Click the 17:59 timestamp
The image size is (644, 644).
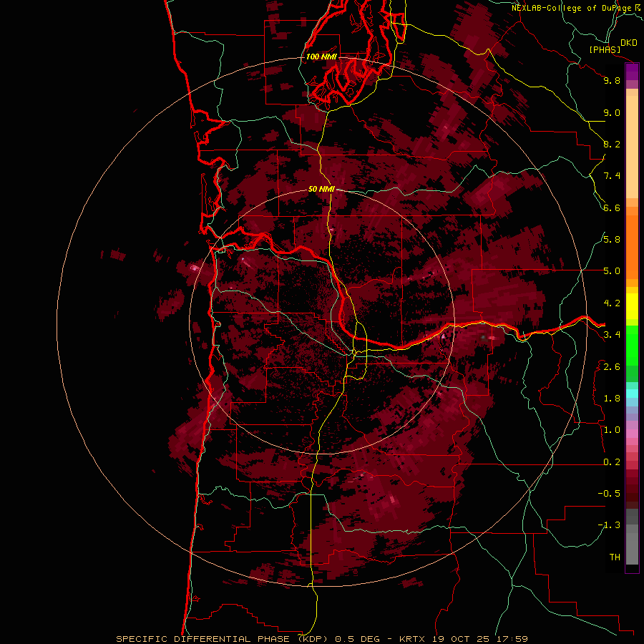coord(512,639)
